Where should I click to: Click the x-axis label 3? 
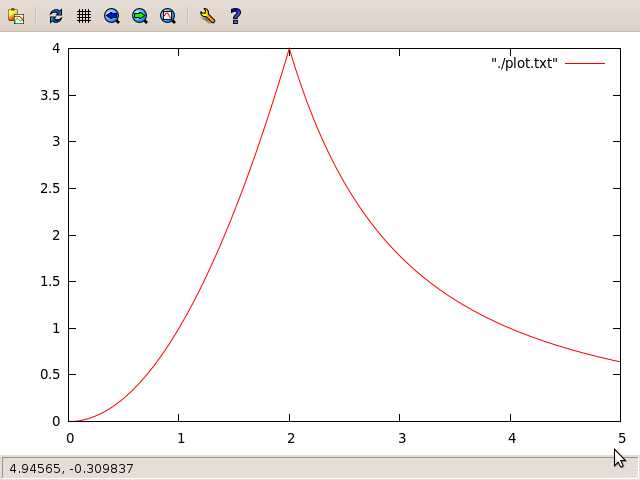[x=402, y=438]
